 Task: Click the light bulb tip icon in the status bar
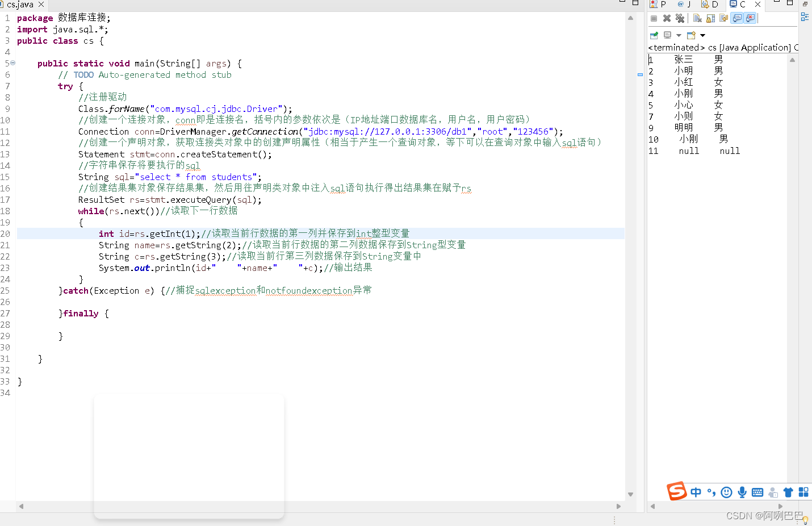[x=805, y=520]
